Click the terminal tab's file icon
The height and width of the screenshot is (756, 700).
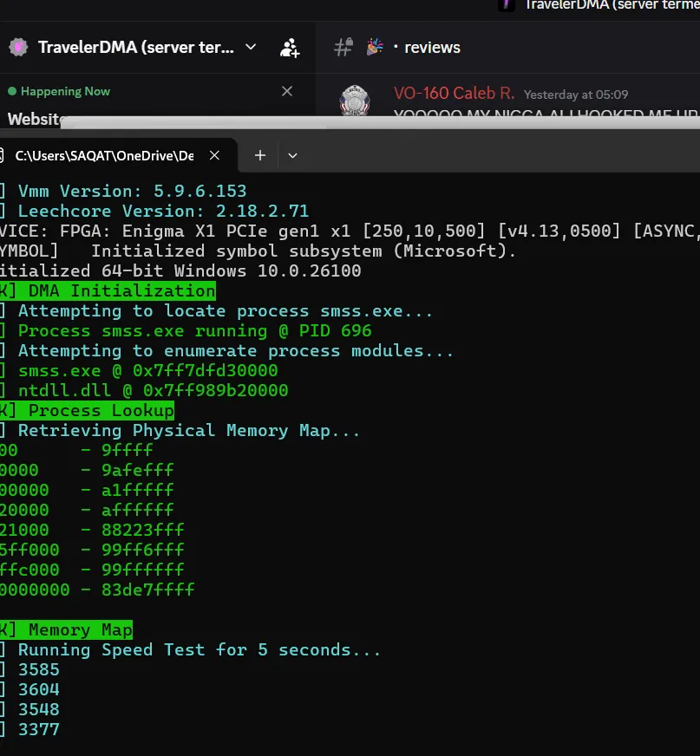point(2,155)
